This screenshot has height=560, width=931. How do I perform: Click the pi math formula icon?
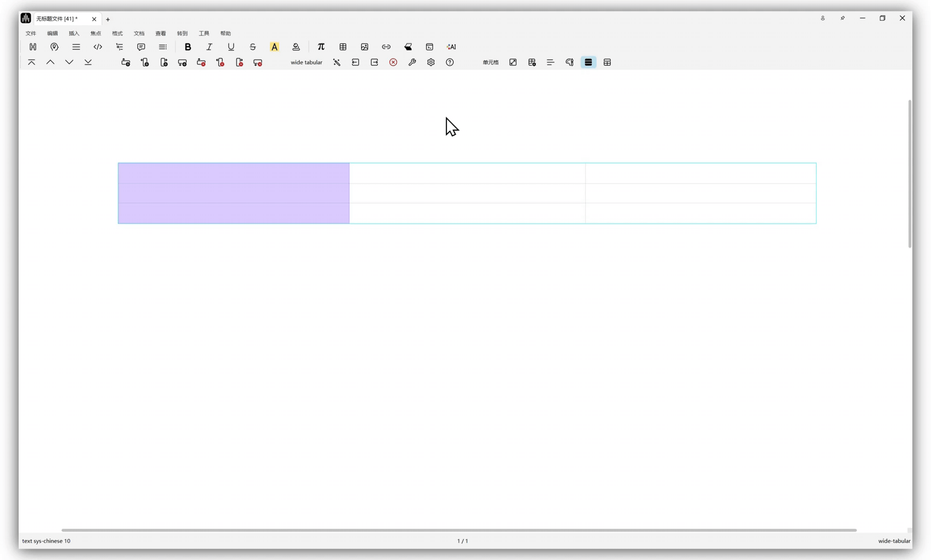point(321,47)
